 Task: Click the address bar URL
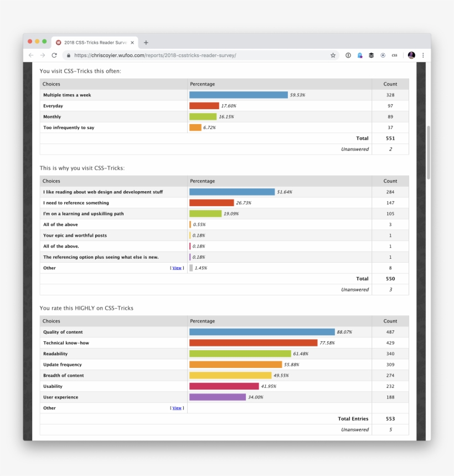(x=155, y=55)
